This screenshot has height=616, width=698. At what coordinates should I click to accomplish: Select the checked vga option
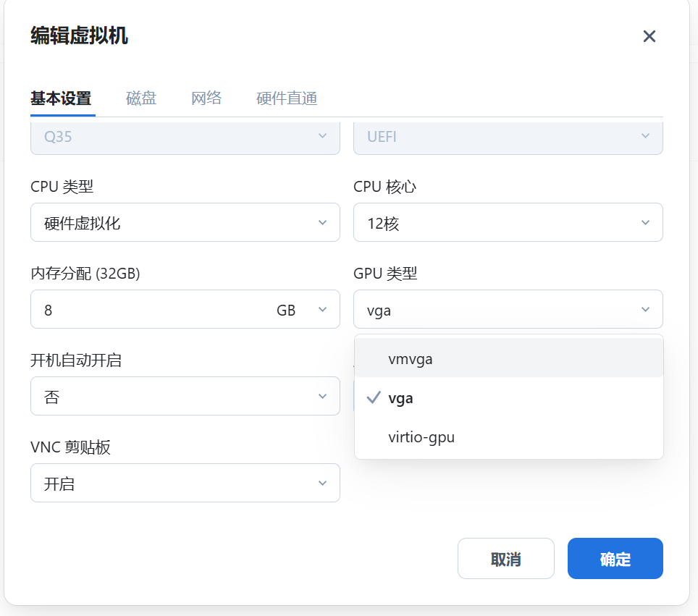(x=509, y=398)
